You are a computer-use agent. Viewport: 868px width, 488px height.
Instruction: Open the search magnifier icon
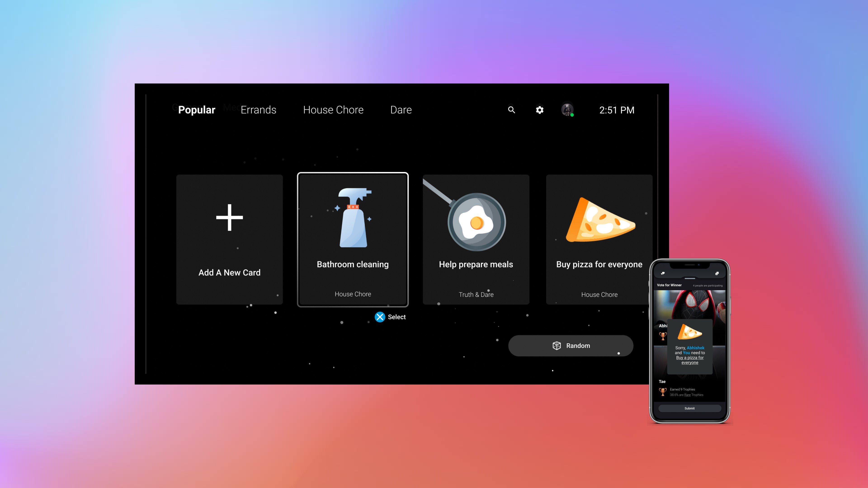click(512, 110)
